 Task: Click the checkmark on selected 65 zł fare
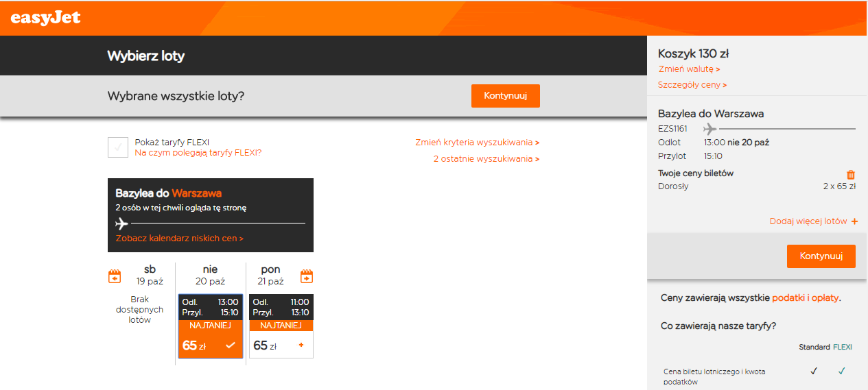pyautogui.click(x=230, y=345)
